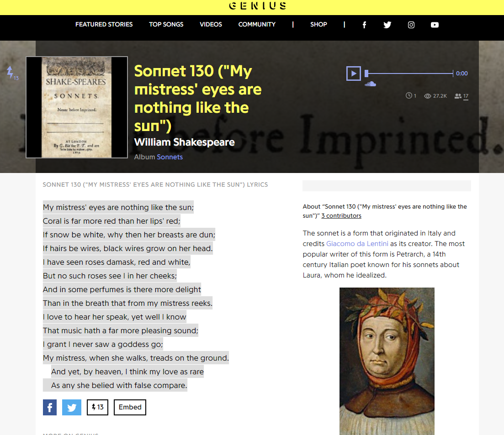Open the Genius logo homepage
Viewport: 504px width, 435px height.
tap(257, 6)
